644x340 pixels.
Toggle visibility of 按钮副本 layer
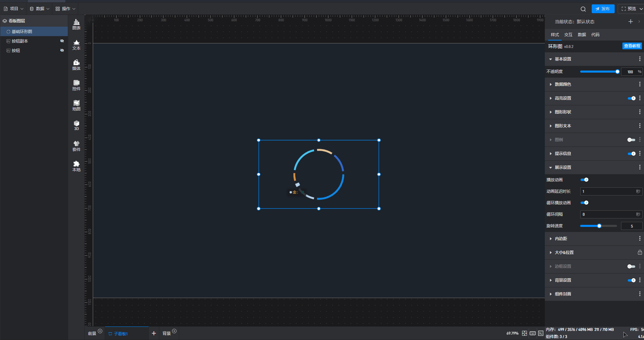(x=62, y=41)
